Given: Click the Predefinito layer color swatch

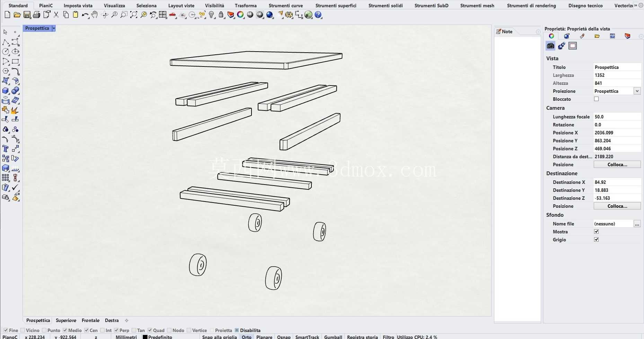Looking at the screenshot, I should tap(145, 337).
